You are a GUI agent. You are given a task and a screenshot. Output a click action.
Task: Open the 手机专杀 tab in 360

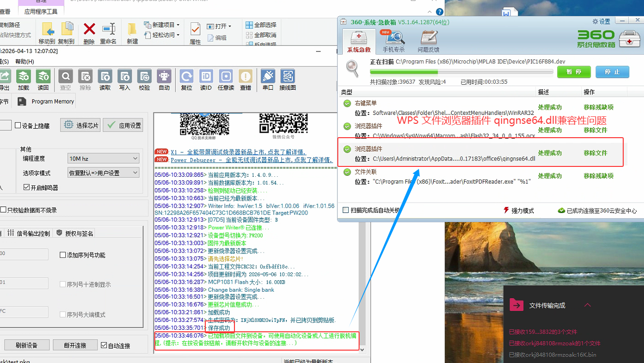(x=394, y=42)
